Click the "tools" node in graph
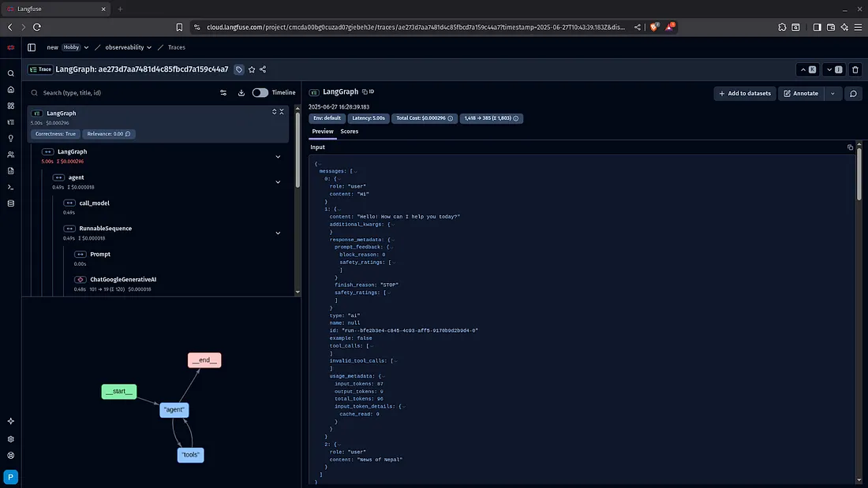The height and width of the screenshot is (488, 868). [190, 455]
